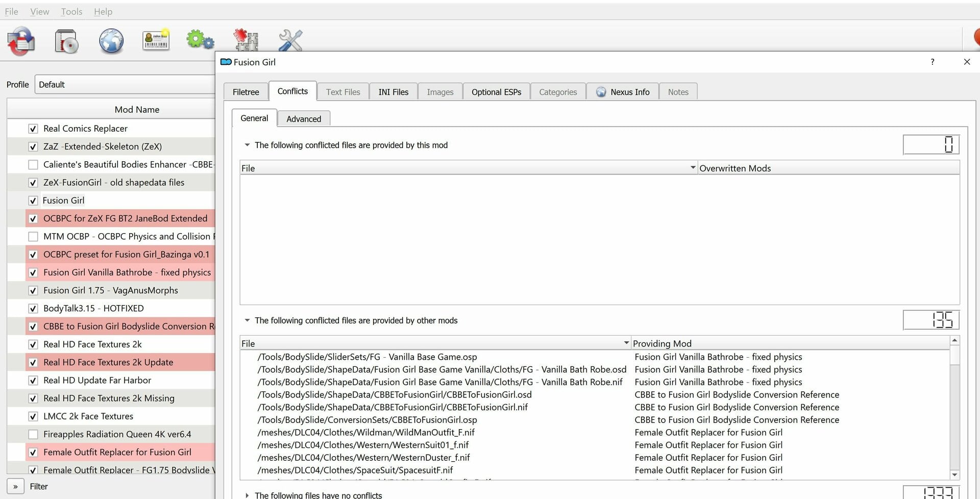Enable MTM OCBP mod checkbox
Image resolution: width=980 pixels, height=499 pixels.
pos(33,236)
